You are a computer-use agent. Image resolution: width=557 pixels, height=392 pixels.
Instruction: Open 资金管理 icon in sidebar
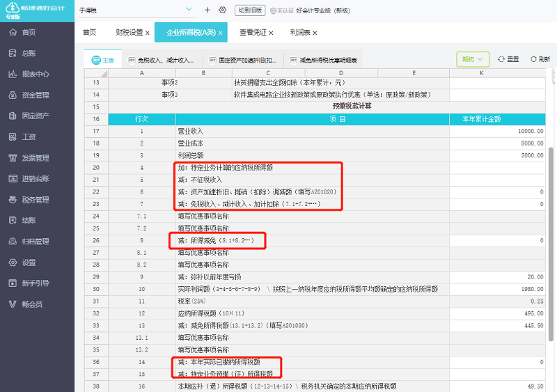pyautogui.click(x=13, y=95)
